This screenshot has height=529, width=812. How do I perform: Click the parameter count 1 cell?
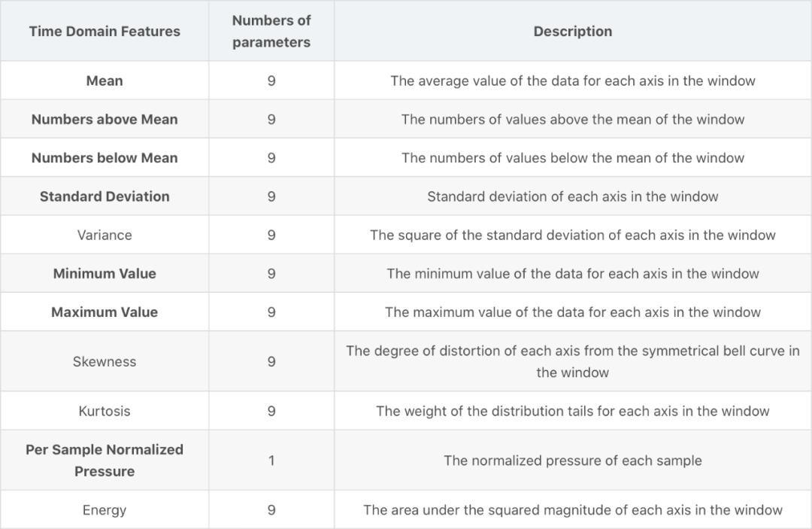pos(271,460)
